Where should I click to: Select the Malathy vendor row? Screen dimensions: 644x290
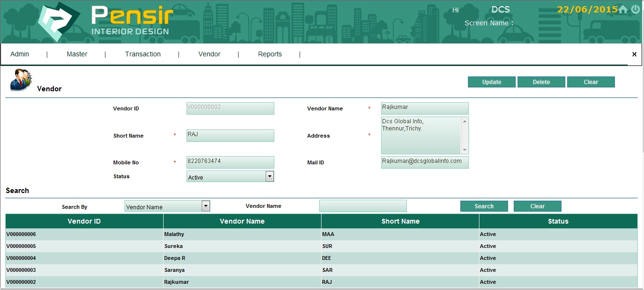point(174,235)
